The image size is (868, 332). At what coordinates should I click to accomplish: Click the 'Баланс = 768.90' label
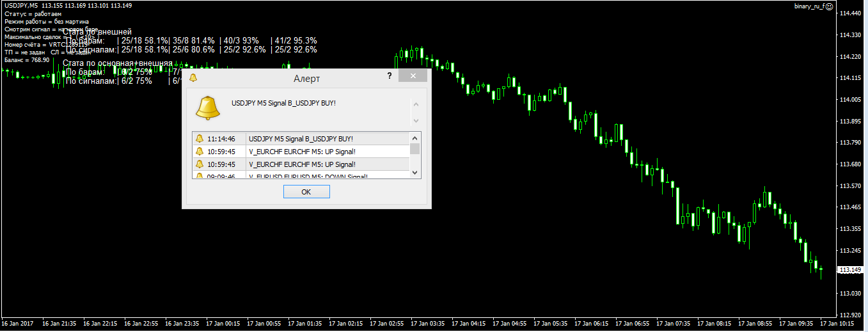[x=27, y=59]
